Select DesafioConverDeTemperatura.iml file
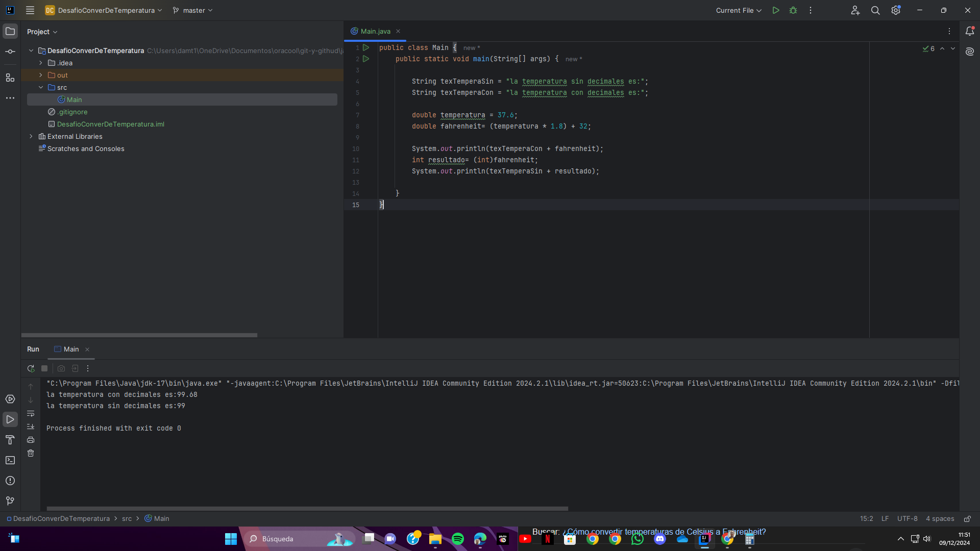 click(111, 124)
